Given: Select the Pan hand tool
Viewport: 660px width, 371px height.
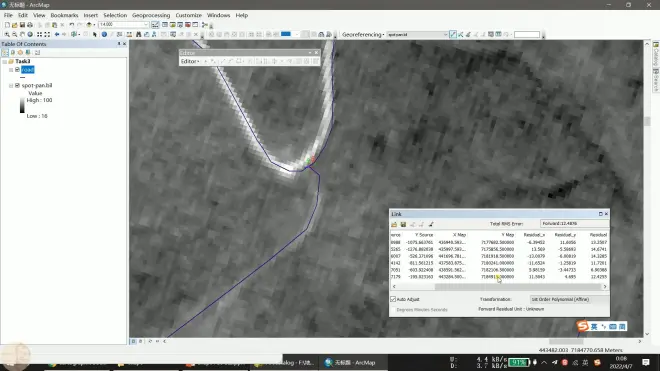Looking at the screenshot, I should (x=22, y=35).
